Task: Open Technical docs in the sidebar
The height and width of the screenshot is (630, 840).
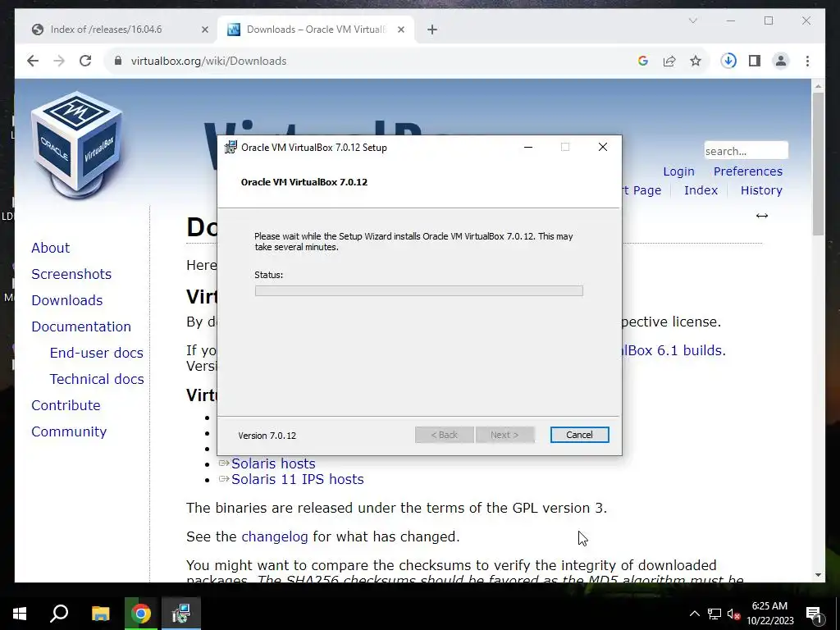Action: [97, 379]
